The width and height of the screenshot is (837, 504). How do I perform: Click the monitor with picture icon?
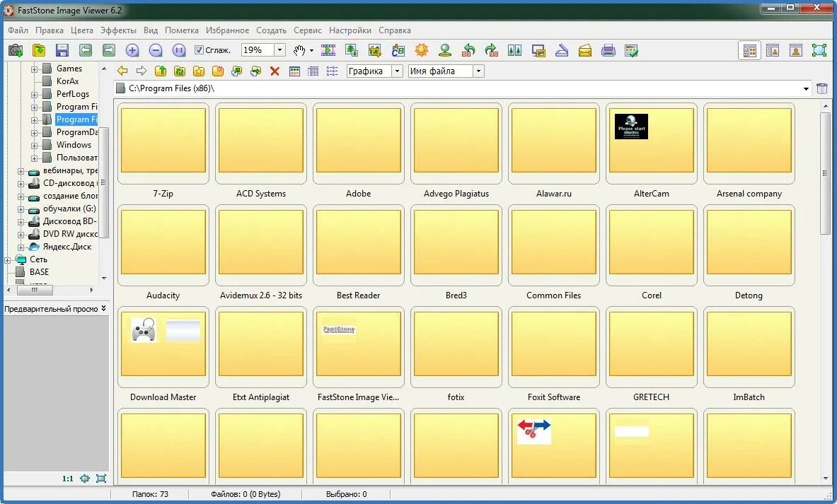(x=538, y=51)
